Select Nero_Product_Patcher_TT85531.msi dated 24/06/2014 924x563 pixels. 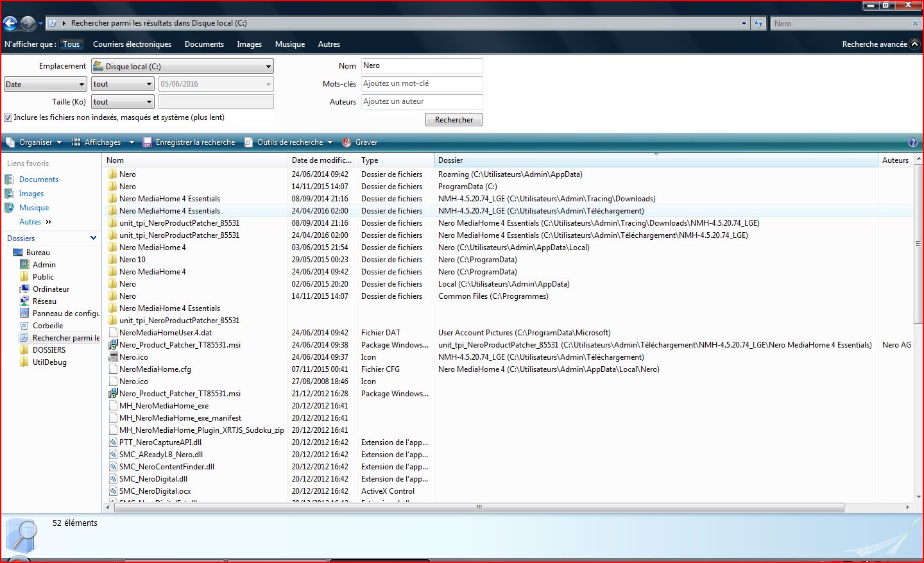point(180,345)
